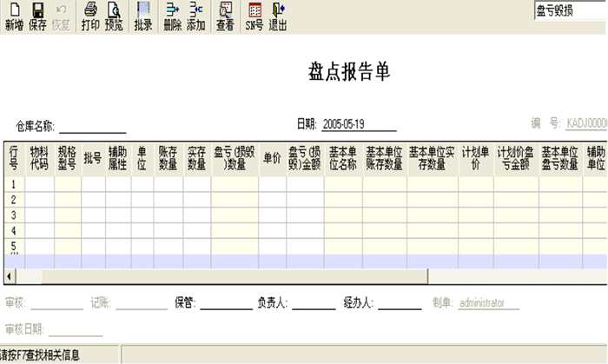Click the 退出 (Exit) toolbar icon

tap(278, 12)
